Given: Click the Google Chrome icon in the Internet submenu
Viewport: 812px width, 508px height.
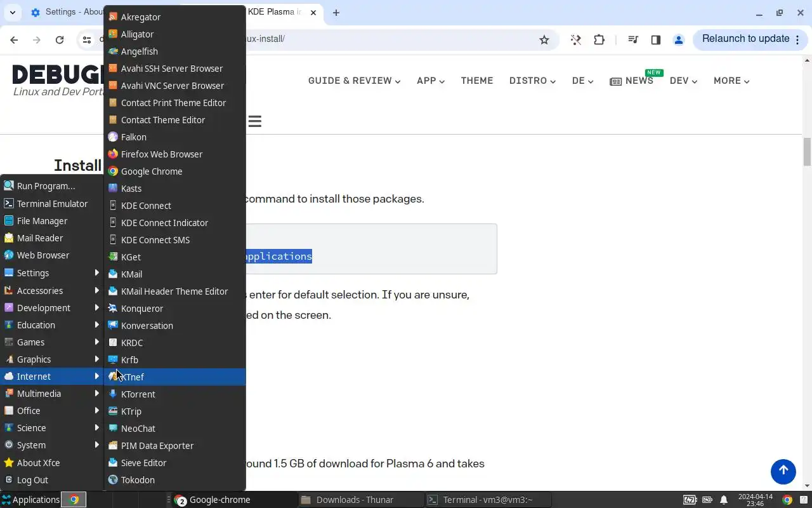Looking at the screenshot, I should pyautogui.click(x=113, y=171).
